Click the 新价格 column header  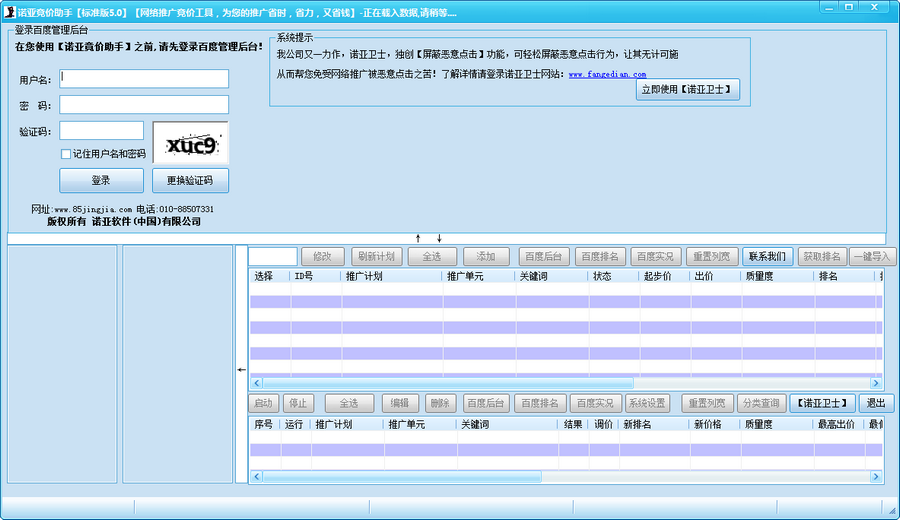click(714, 424)
